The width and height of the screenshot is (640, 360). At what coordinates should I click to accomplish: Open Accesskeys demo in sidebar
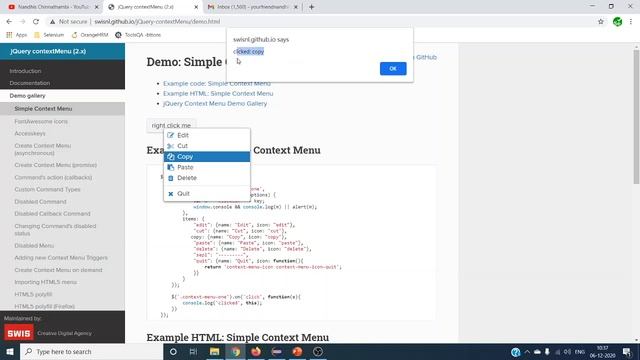30,133
